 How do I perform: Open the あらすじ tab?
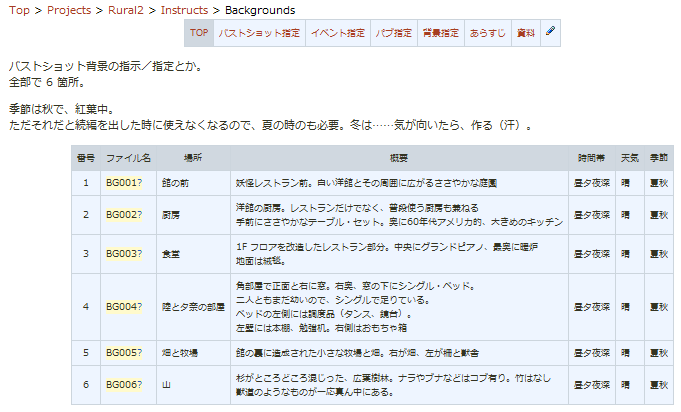(x=488, y=33)
